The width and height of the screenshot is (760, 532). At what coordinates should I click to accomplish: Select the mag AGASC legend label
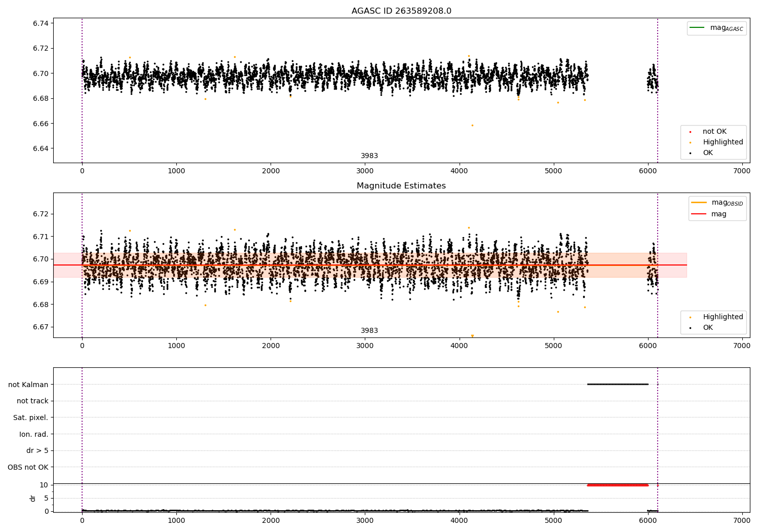pos(727,28)
